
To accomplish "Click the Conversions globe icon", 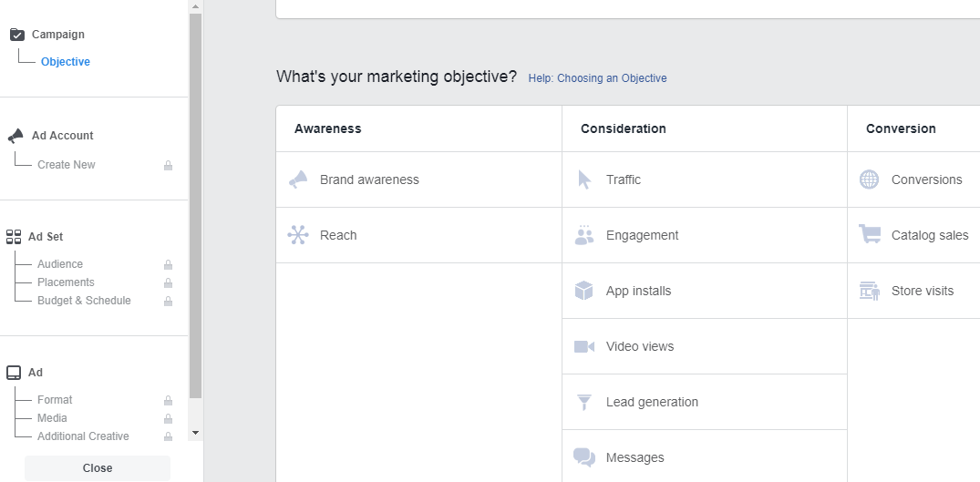I will (870, 179).
